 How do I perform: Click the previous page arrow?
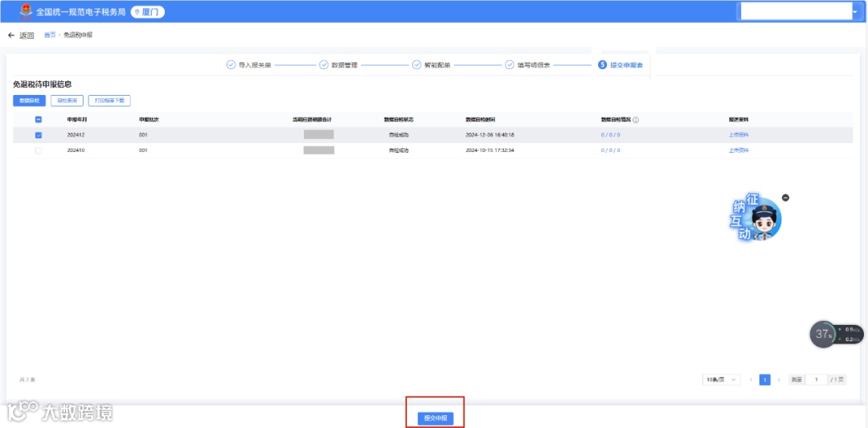tap(751, 380)
